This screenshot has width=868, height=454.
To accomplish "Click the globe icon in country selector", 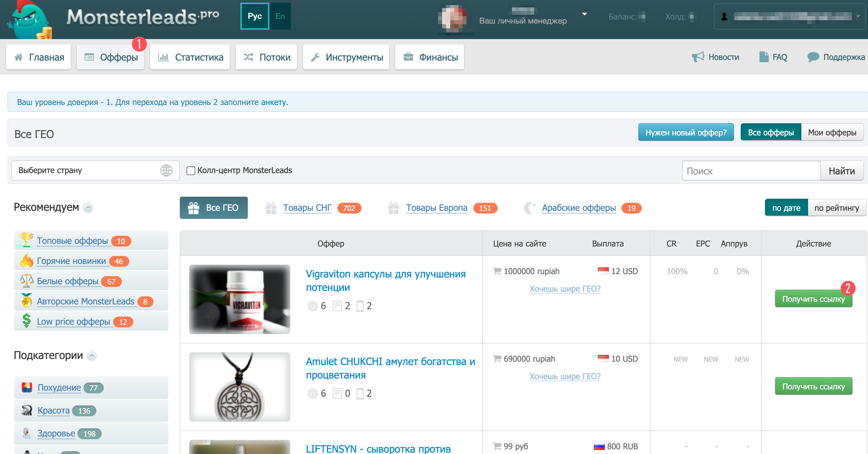I will click(166, 170).
